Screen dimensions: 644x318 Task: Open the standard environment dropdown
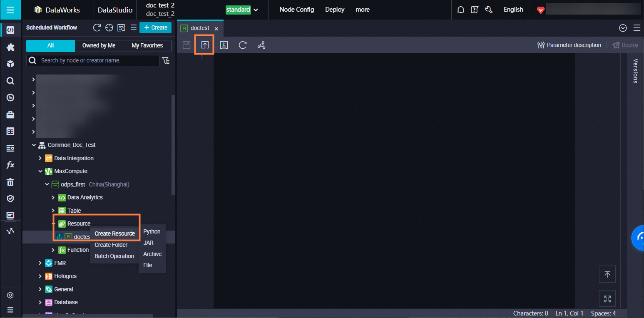tap(242, 10)
